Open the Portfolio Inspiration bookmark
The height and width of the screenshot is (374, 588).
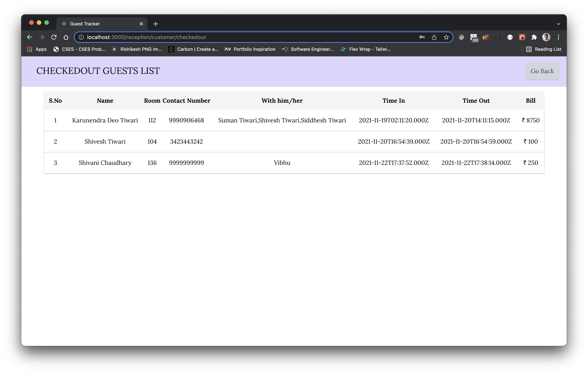pyautogui.click(x=250, y=49)
